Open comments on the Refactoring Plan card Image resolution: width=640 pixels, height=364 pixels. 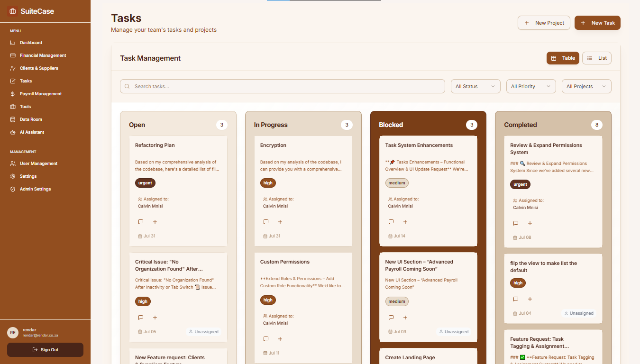click(141, 222)
